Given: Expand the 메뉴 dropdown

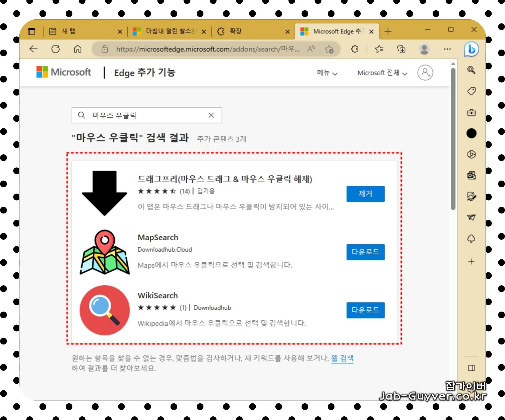Looking at the screenshot, I should coord(327,73).
